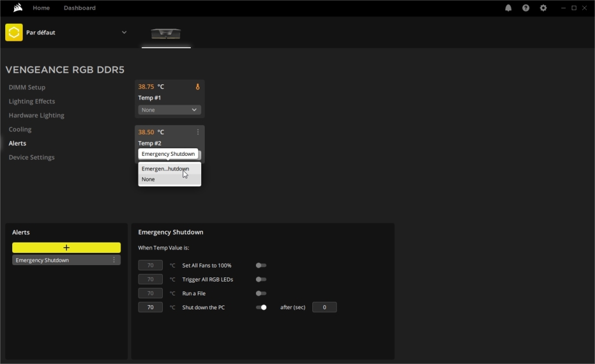Image resolution: width=595 pixels, height=364 pixels.
Task: Toggle Run a File switch
Action: coord(261,294)
